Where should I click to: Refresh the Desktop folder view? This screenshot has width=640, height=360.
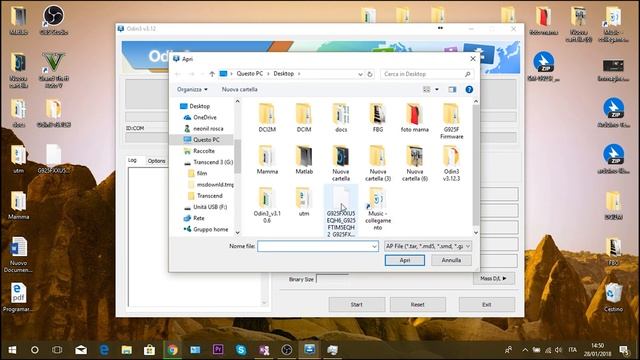coord(370,74)
